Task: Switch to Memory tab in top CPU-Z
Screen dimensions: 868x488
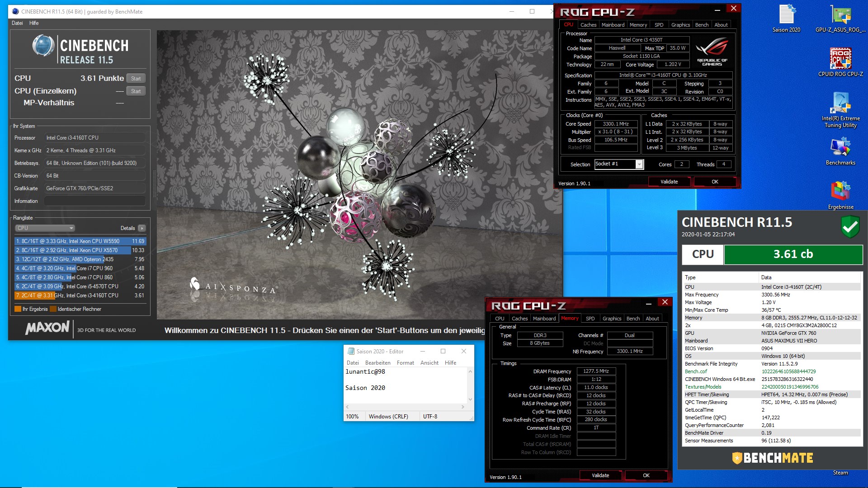Action: pyautogui.click(x=638, y=25)
